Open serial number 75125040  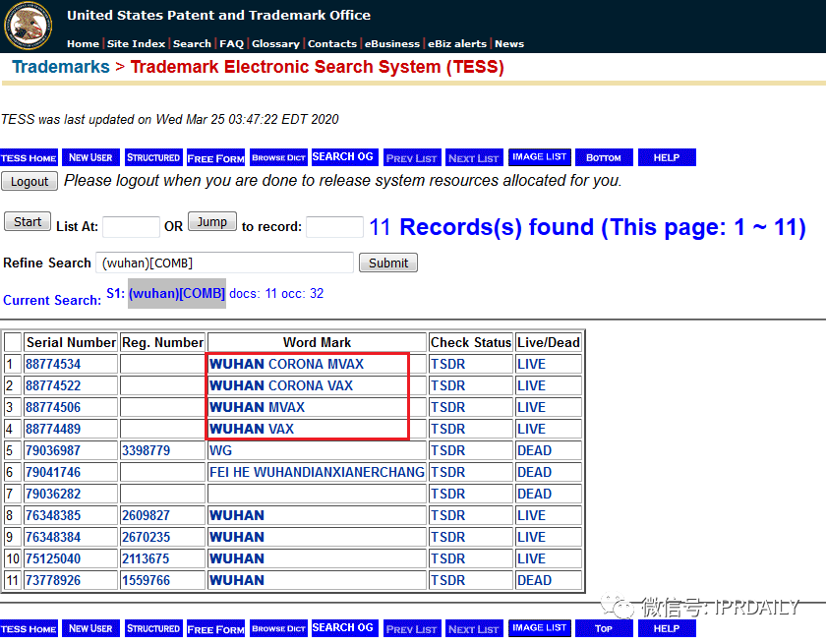point(53,558)
